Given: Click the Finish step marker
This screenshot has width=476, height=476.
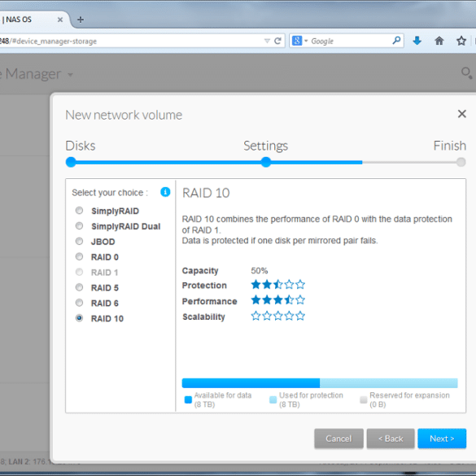Looking at the screenshot, I should coord(461,162).
